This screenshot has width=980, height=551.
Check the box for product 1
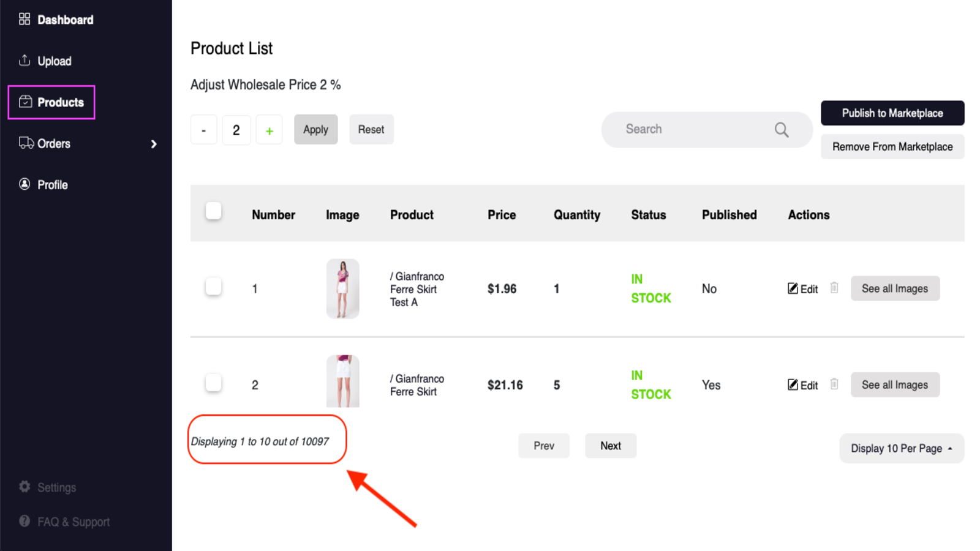coord(213,287)
